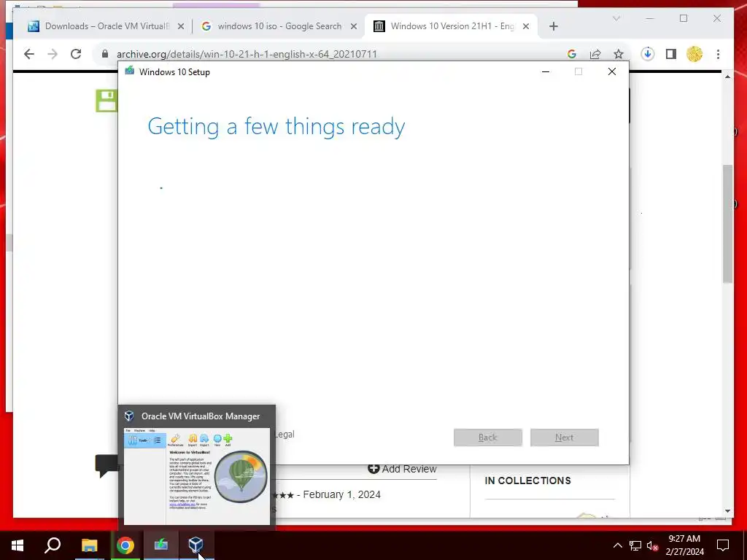Viewport: 747px width, 560px height.
Task: Close the Windows 10 Version 21H1 tab
Action: [x=526, y=27]
